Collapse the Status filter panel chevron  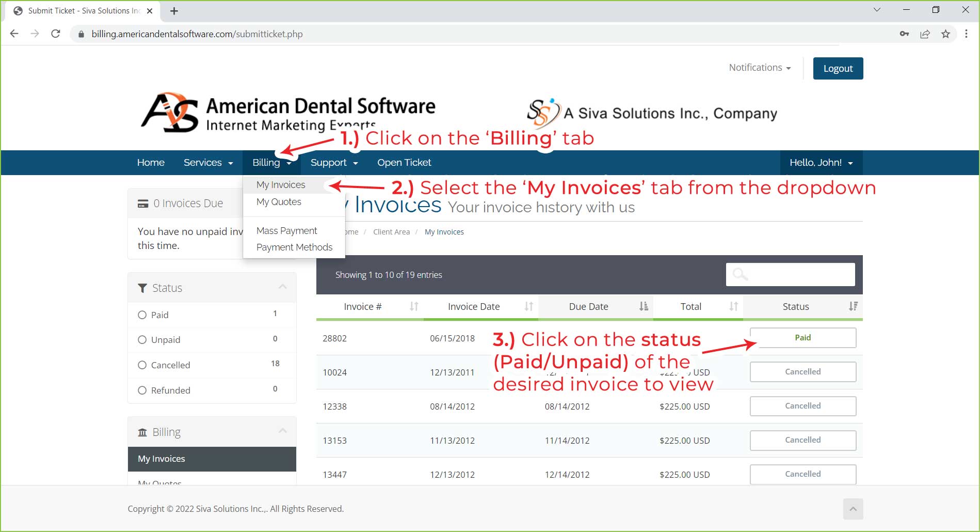coord(282,287)
